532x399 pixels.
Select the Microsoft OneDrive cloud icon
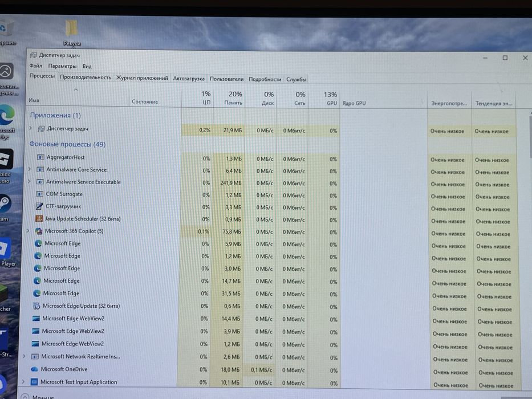(34, 369)
